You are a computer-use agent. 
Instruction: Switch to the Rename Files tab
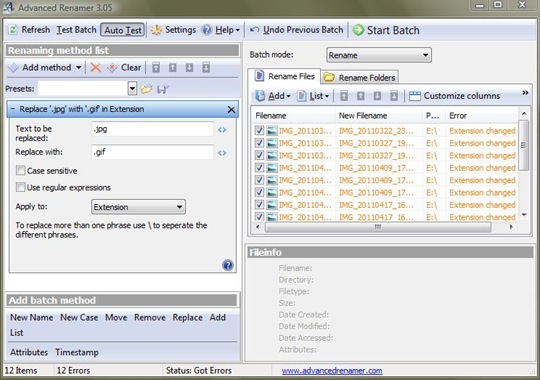coord(284,76)
